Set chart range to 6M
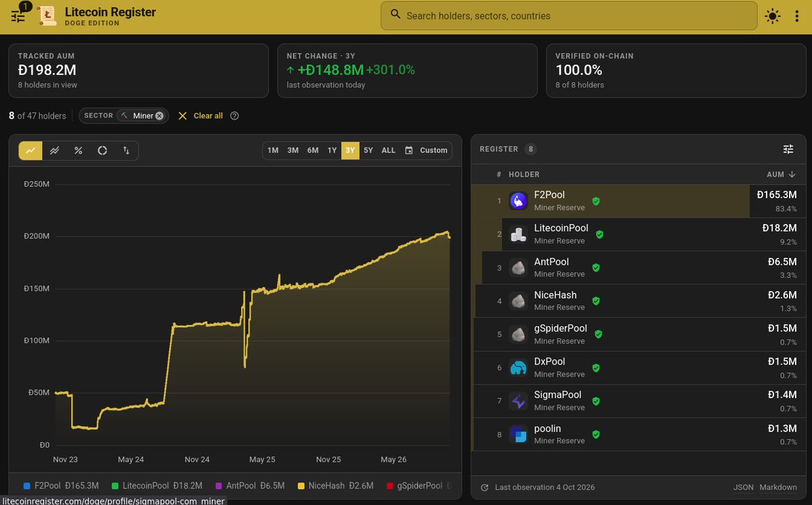 pos(313,150)
